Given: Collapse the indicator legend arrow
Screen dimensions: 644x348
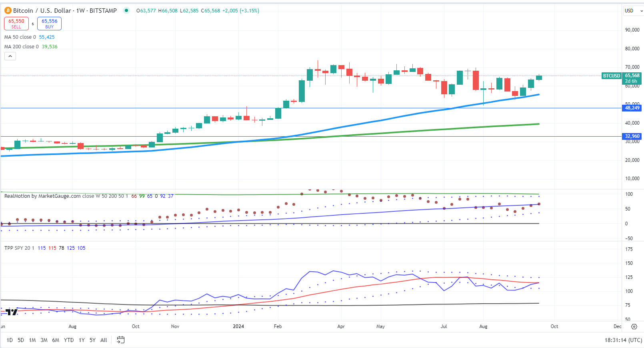Looking at the screenshot, I should tap(10, 56).
